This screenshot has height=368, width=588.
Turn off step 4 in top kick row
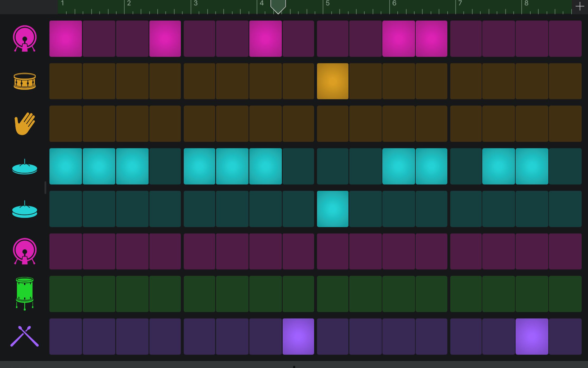pyautogui.click(x=165, y=39)
